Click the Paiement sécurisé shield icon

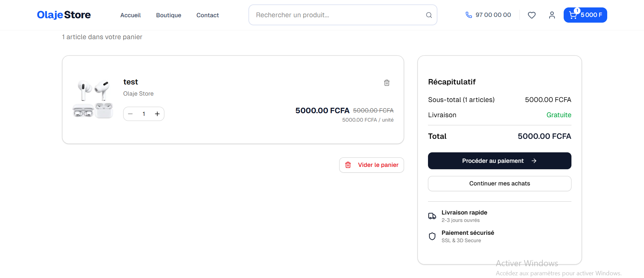coord(432,236)
